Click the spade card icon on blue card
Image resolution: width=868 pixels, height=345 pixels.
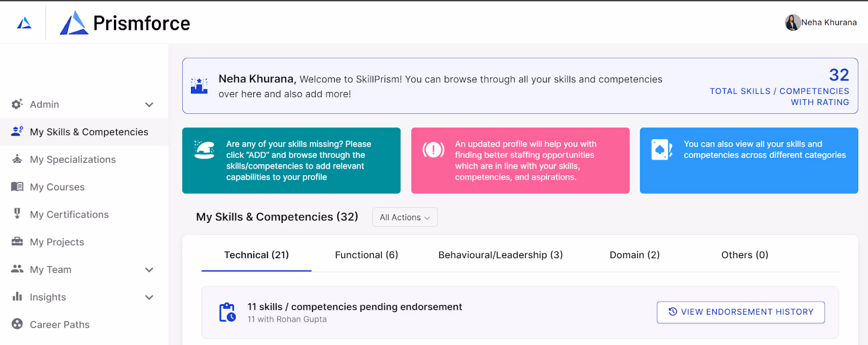[662, 150]
